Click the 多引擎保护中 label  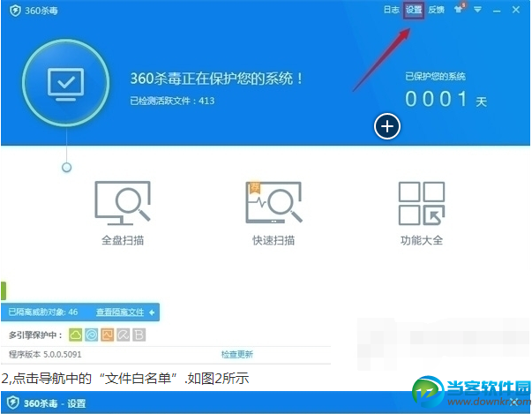coord(35,335)
